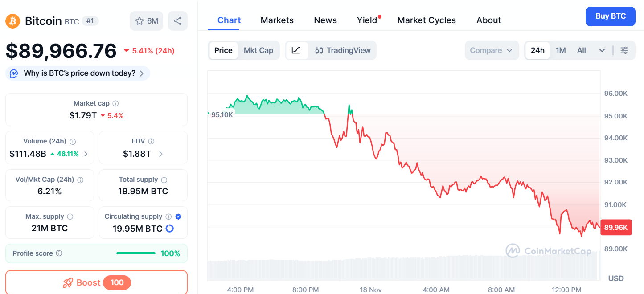Switch chart view to Mkt Cap
Screen dimensions: 644x294
258,50
